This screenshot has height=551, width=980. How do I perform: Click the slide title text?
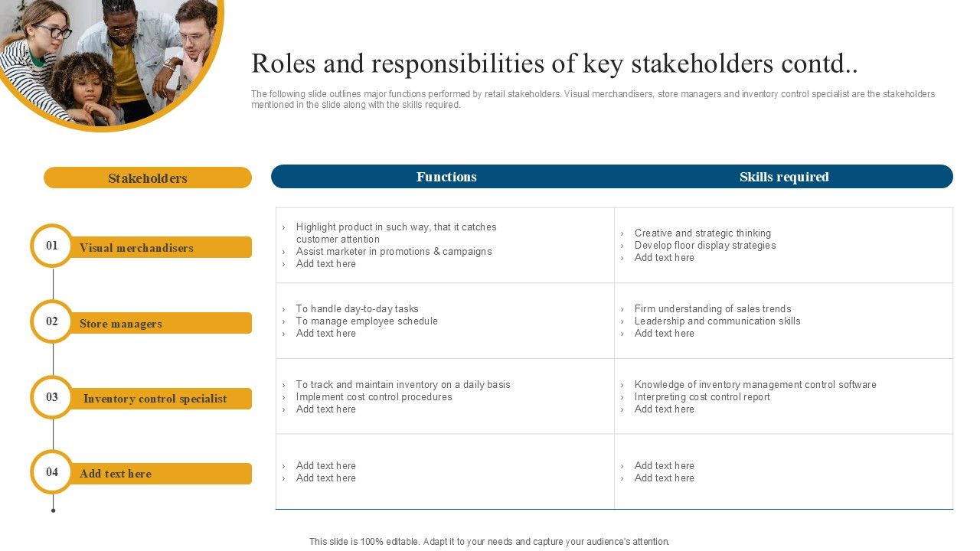pos(554,64)
